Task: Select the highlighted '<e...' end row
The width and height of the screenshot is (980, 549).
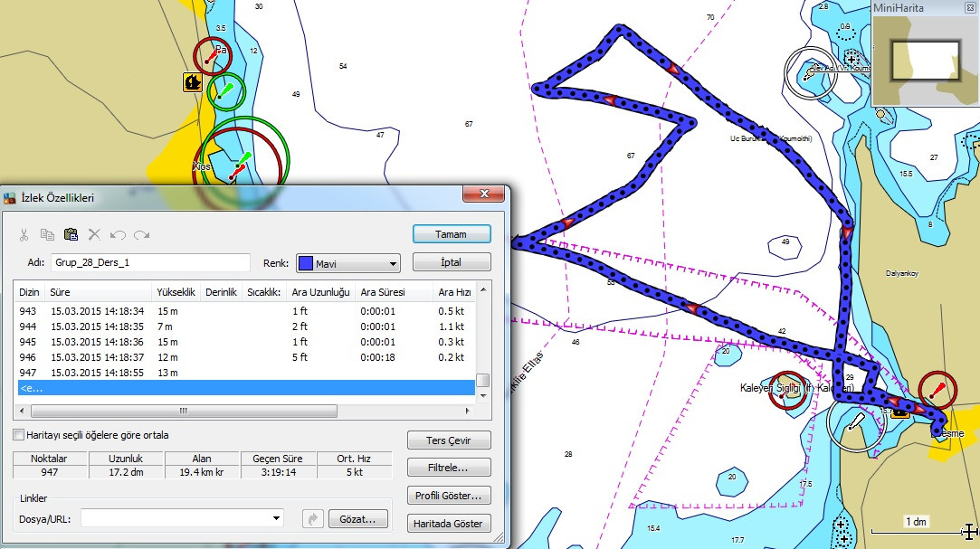Action: pos(245,388)
